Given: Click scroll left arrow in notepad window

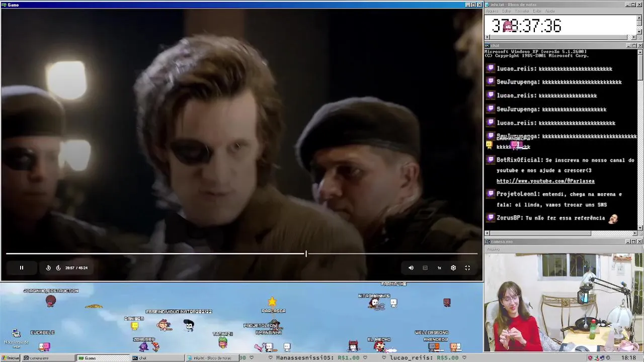Looking at the screenshot, I should [x=487, y=37].
